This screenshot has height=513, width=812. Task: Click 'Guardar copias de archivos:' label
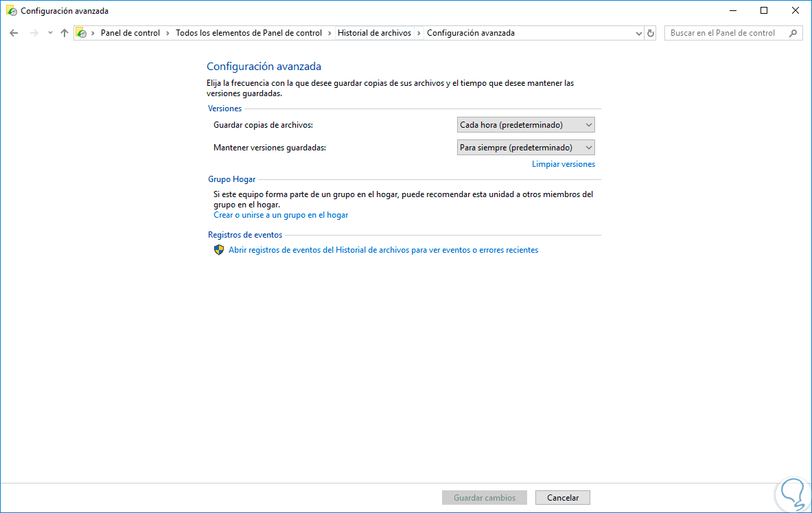[x=263, y=125]
